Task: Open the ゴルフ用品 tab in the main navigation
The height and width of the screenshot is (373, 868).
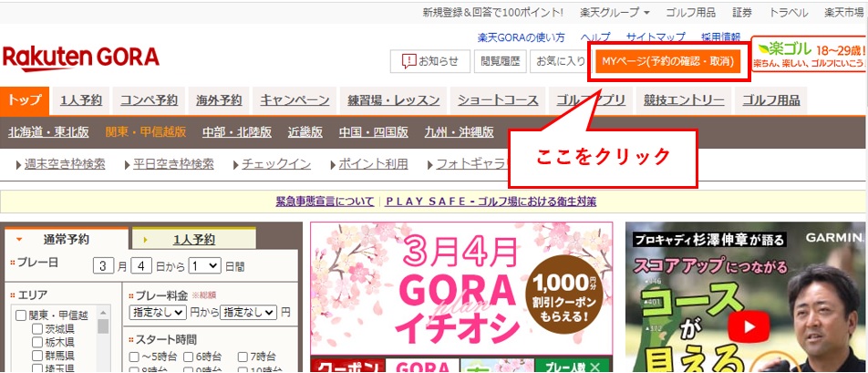Action: click(x=771, y=100)
